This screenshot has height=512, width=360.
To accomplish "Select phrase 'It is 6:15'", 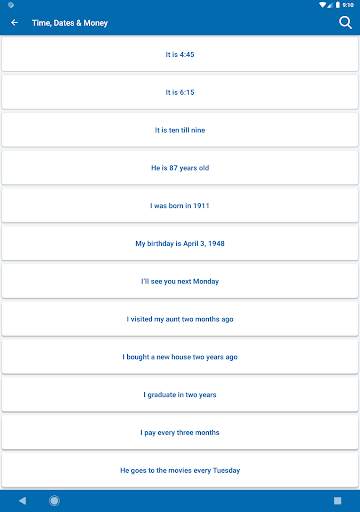I will [180, 92].
